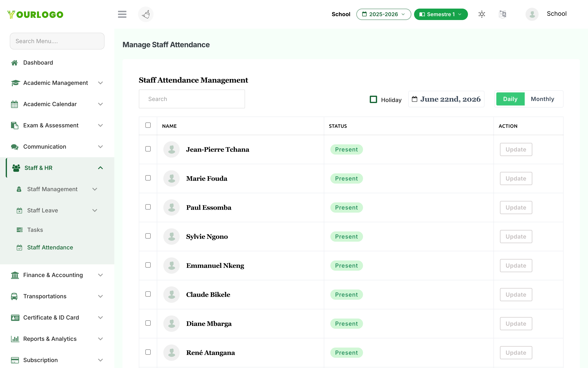Screen dimensions: 588x368
Task: Click Marie Fouda's avatar
Action: [x=171, y=178]
